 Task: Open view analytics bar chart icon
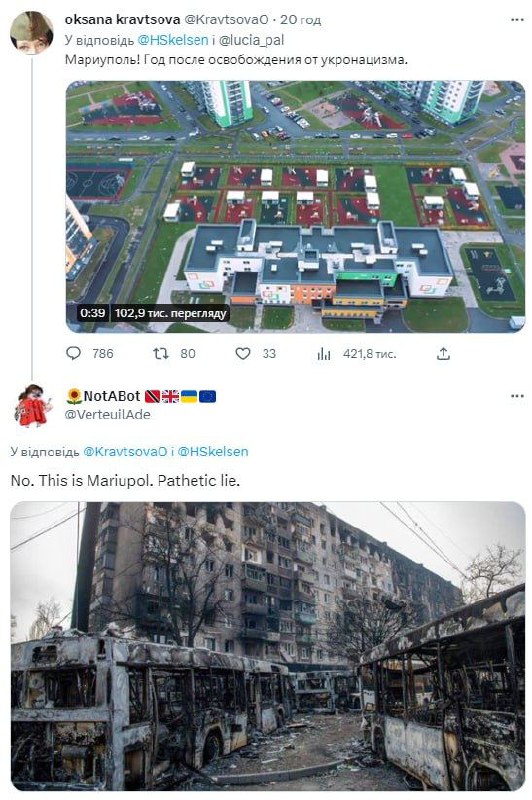[x=324, y=354]
